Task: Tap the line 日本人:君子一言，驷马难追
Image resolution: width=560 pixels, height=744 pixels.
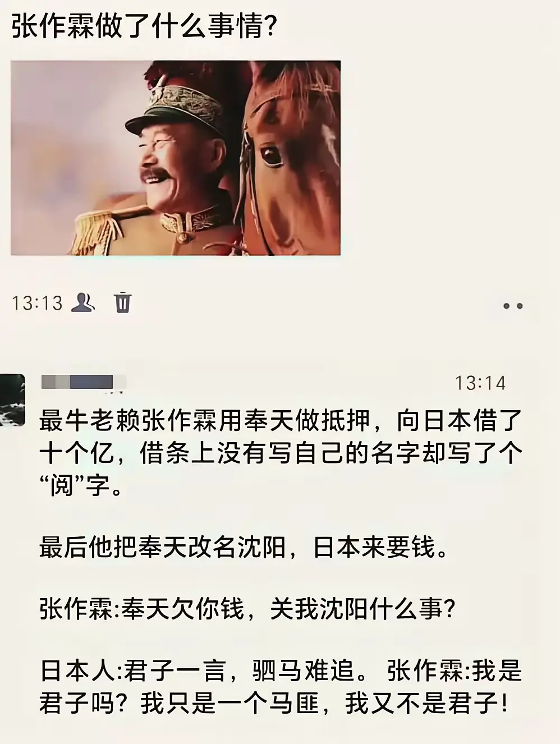Action: tap(281, 670)
